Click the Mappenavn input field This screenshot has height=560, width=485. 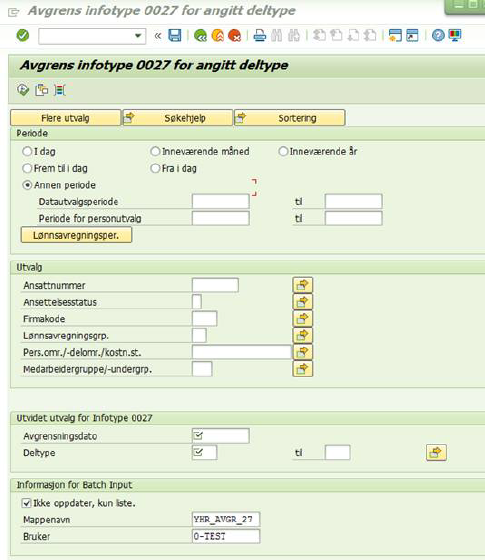pyautogui.click(x=226, y=519)
